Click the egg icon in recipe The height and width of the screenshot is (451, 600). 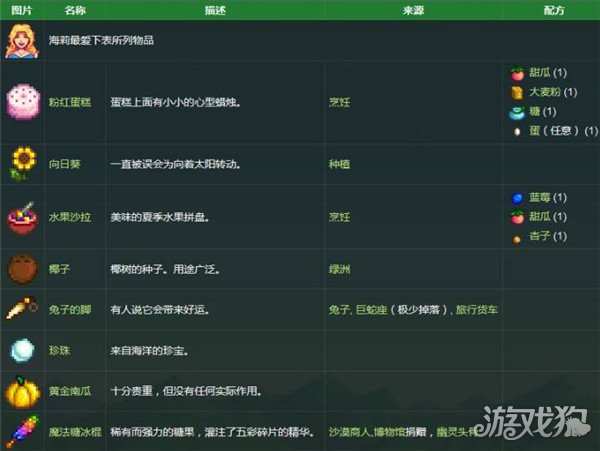(x=517, y=132)
